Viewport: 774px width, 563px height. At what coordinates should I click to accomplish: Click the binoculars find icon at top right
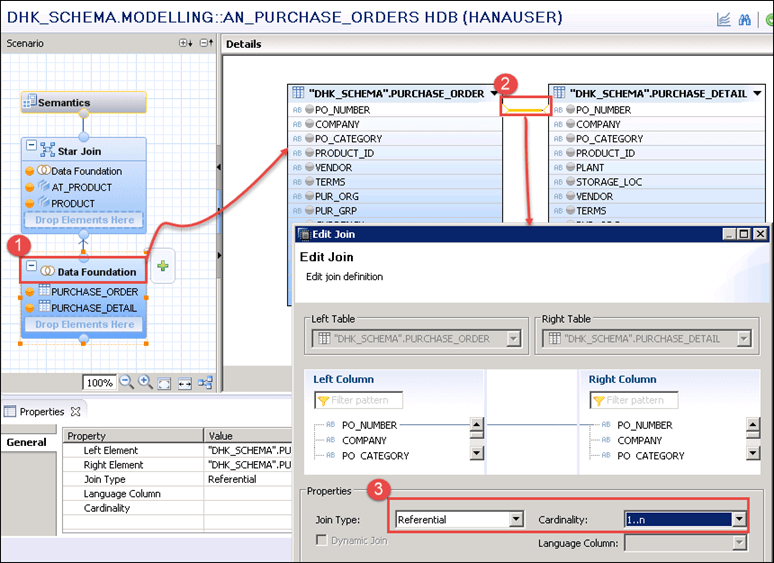(x=743, y=19)
